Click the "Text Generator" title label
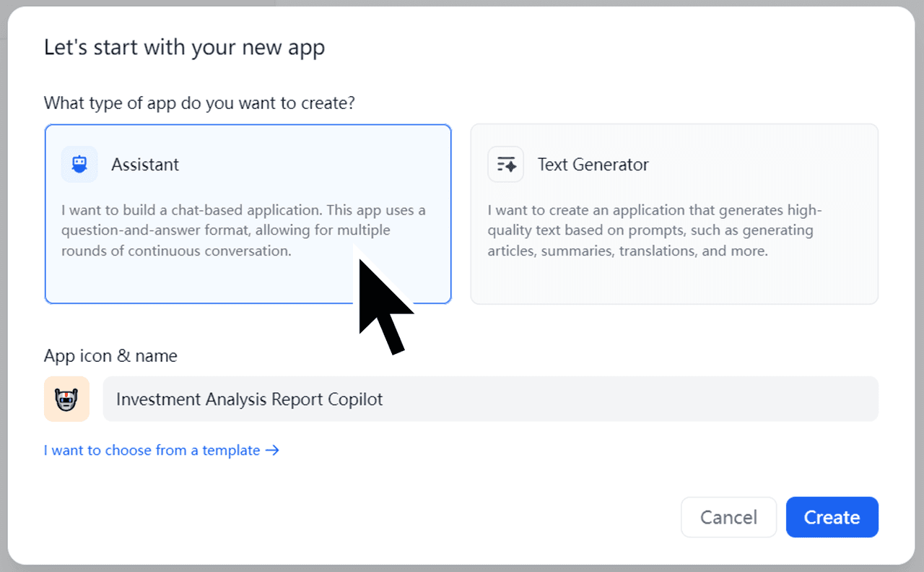Screen dimensions: 924x572 (x=593, y=165)
